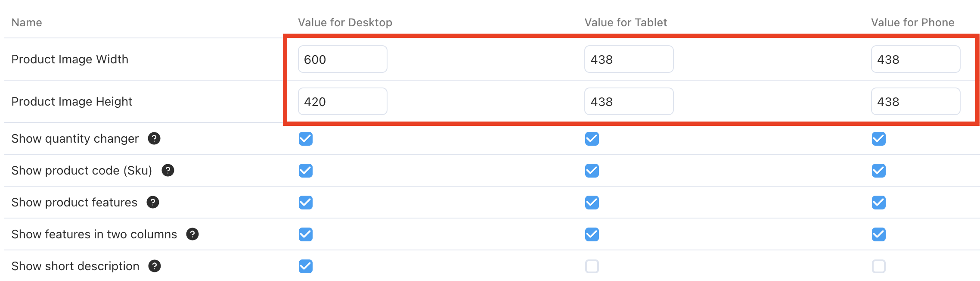Enable Show short description for Tablet
The height and width of the screenshot is (281, 980).
[592, 266]
